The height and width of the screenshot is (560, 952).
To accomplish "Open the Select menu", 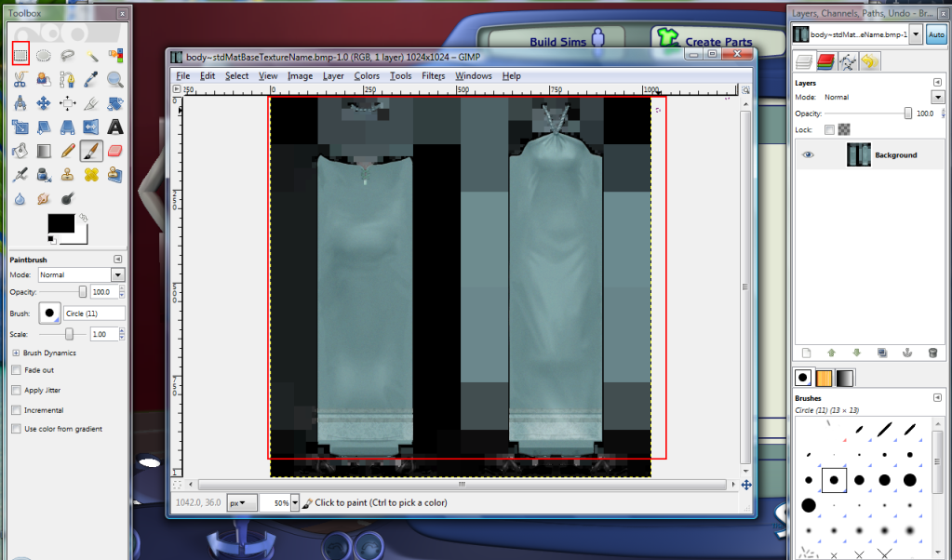I will [x=236, y=76].
